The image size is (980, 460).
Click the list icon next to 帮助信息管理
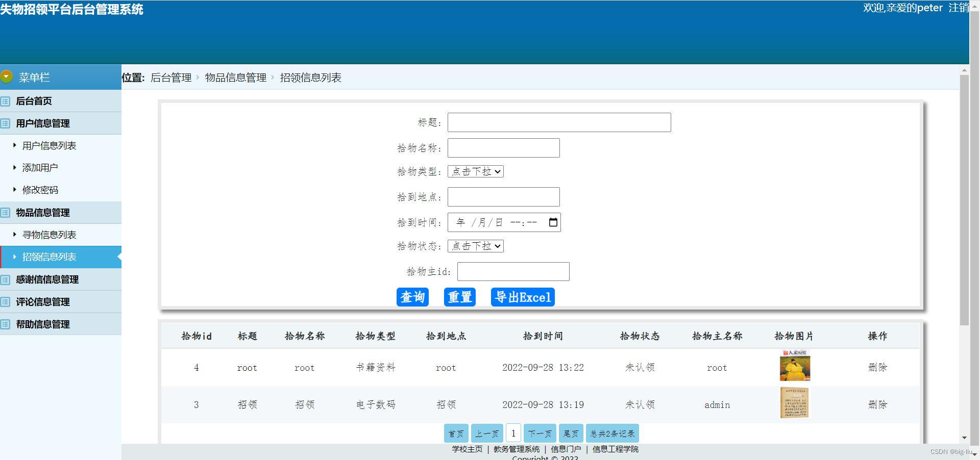point(5,324)
